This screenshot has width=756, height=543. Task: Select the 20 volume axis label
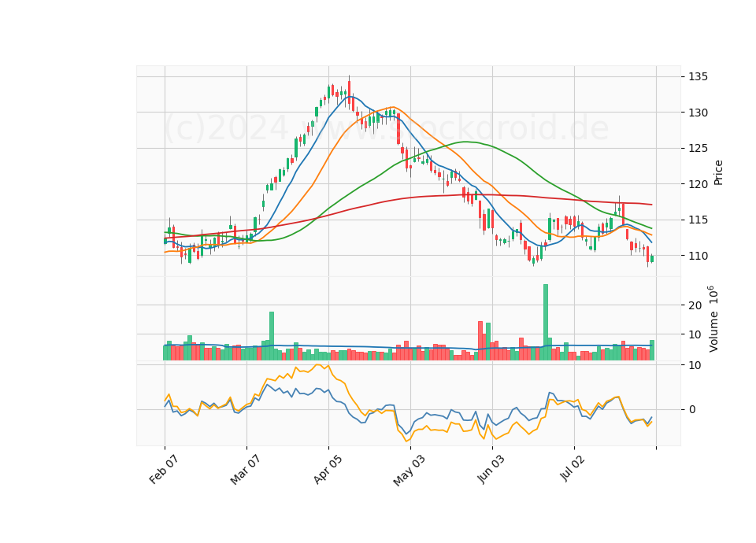click(695, 305)
